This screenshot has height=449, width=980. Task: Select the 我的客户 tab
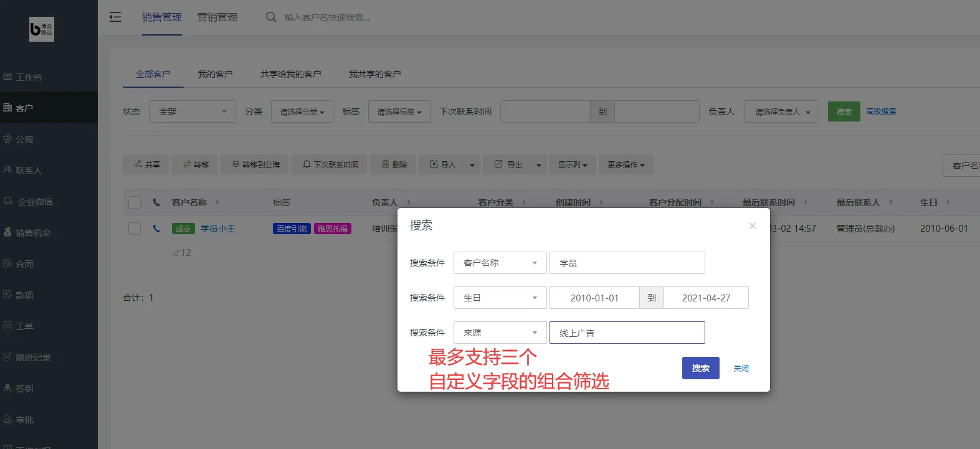coord(216,74)
